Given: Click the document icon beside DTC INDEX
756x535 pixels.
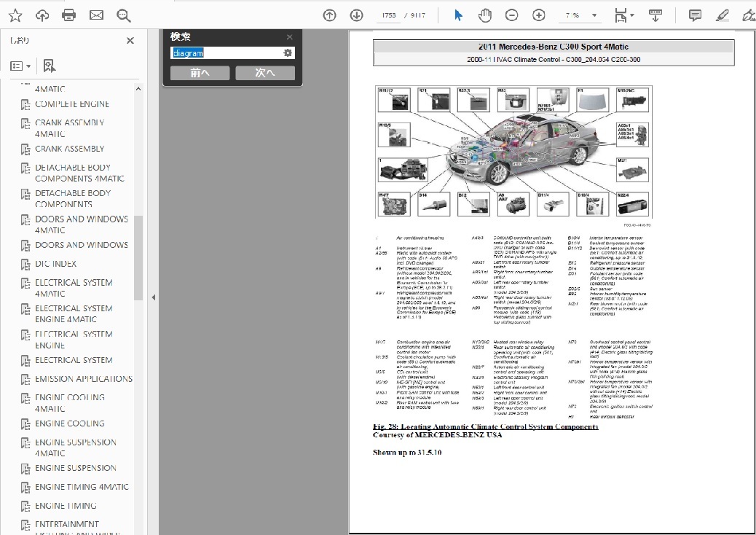Looking at the screenshot, I should click(x=25, y=265).
